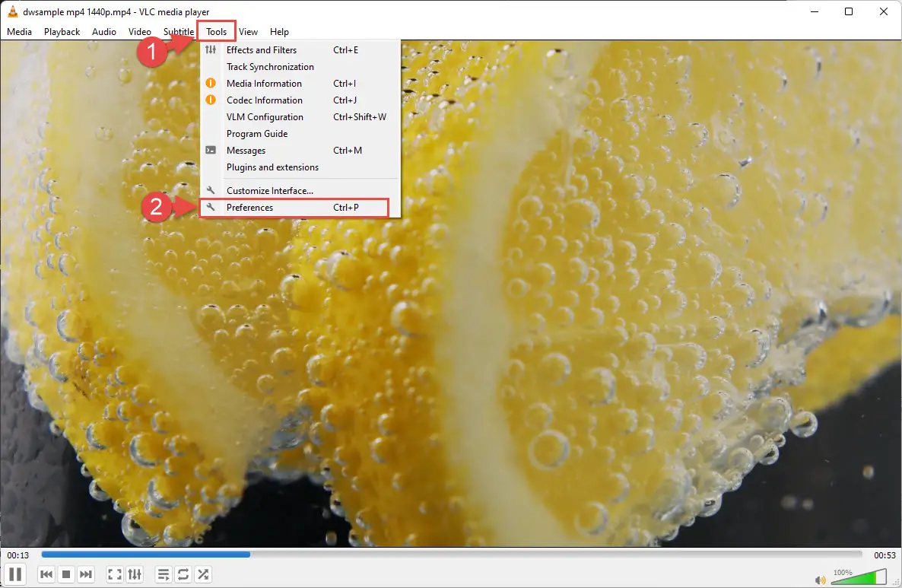Skip to next media track
Image resolution: width=902 pixels, height=588 pixels.
86,574
